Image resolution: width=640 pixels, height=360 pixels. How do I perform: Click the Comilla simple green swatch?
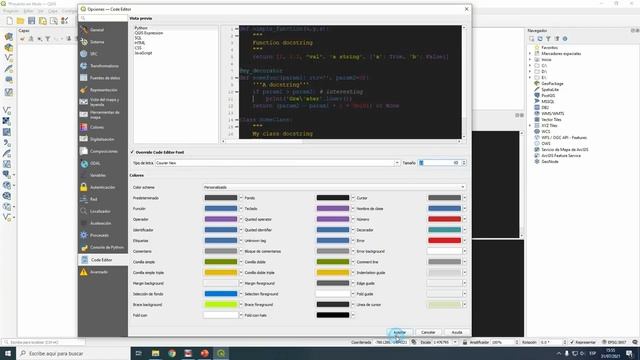pos(221,262)
